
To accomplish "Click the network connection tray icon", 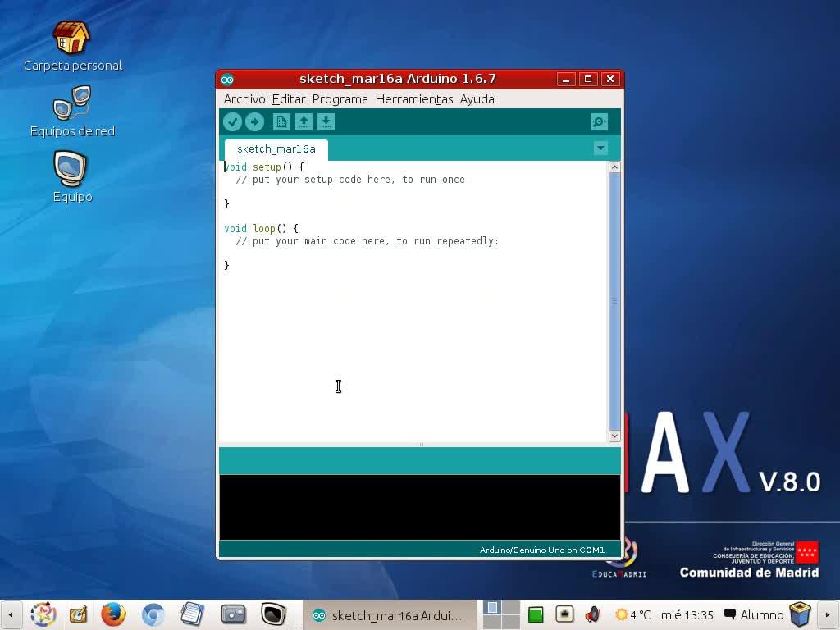I will click(x=564, y=614).
